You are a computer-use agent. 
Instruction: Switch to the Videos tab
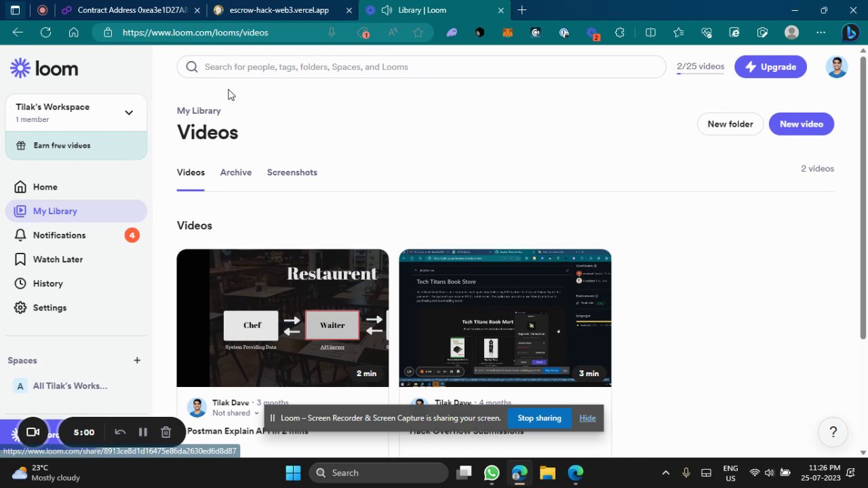[191, 172]
